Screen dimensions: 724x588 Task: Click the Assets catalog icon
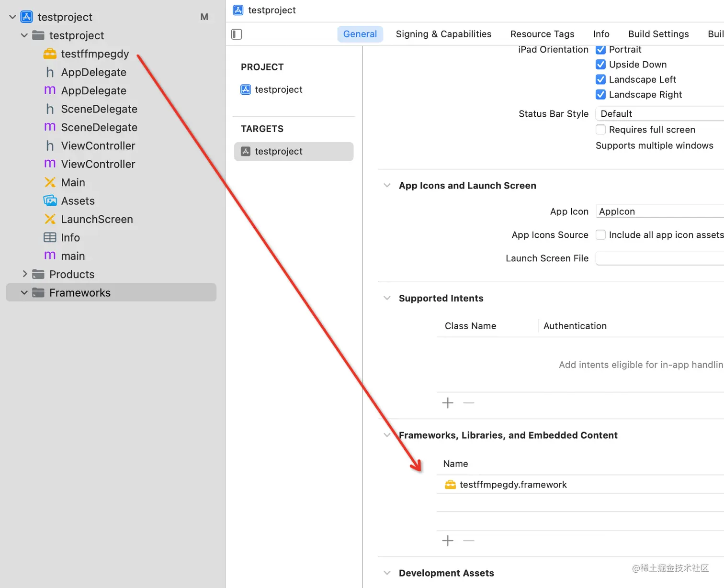click(50, 201)
